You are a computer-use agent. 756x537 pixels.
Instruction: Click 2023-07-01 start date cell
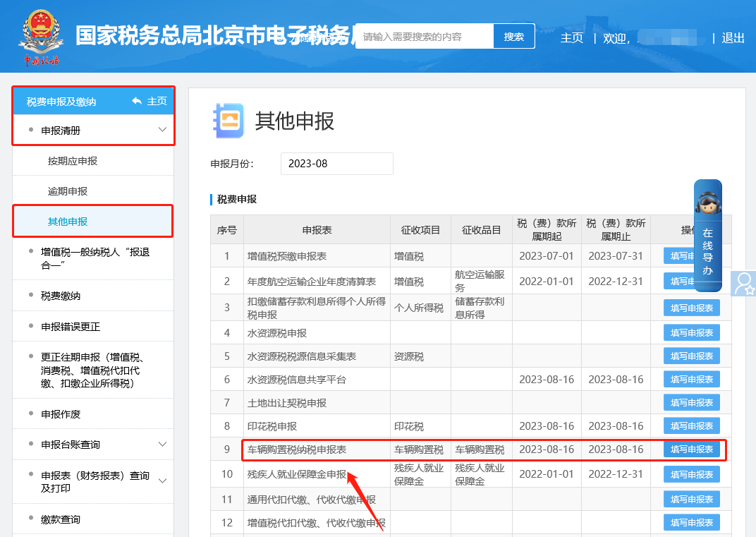[547, 256]
